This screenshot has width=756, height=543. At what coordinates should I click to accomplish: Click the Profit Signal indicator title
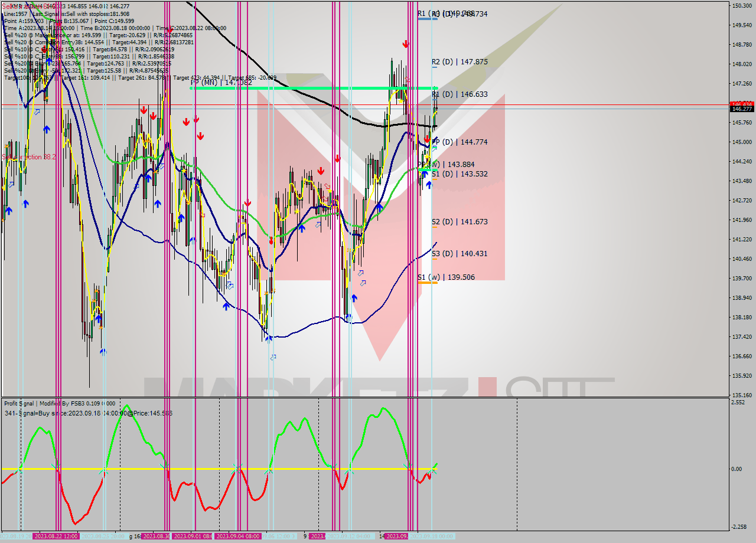tap(60, 404)
